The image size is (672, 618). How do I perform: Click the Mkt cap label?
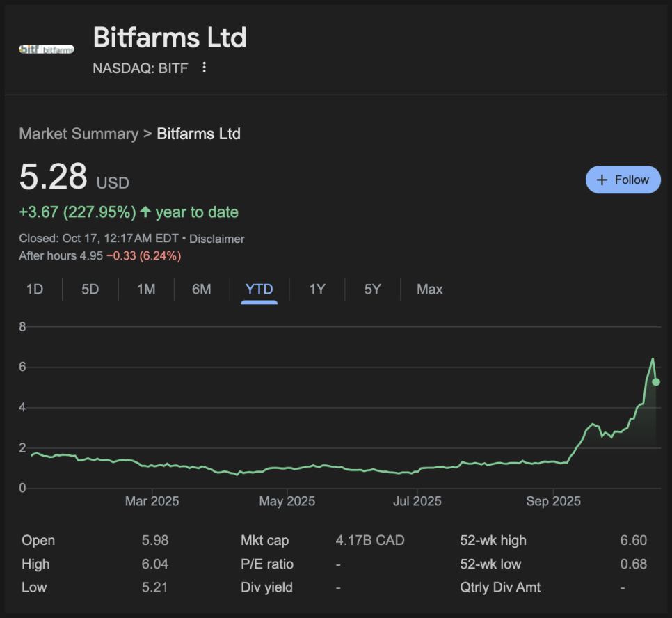click(264, 541)
